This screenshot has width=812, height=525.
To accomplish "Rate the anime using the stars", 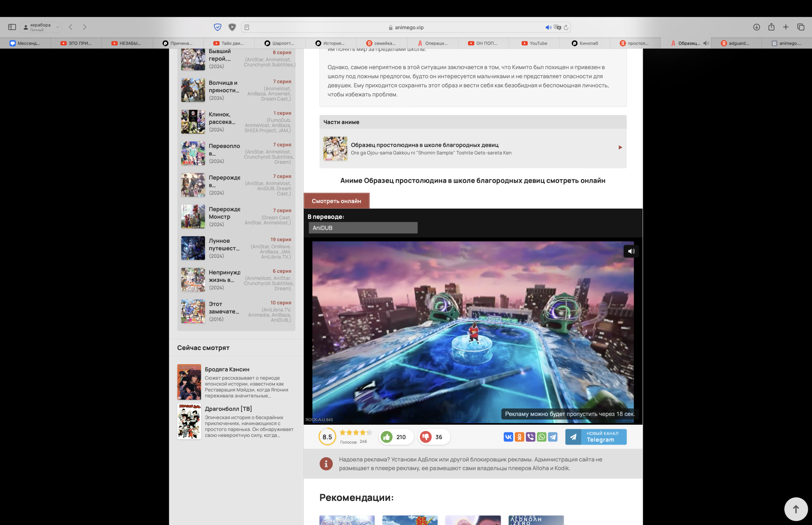I will point(355,432).
